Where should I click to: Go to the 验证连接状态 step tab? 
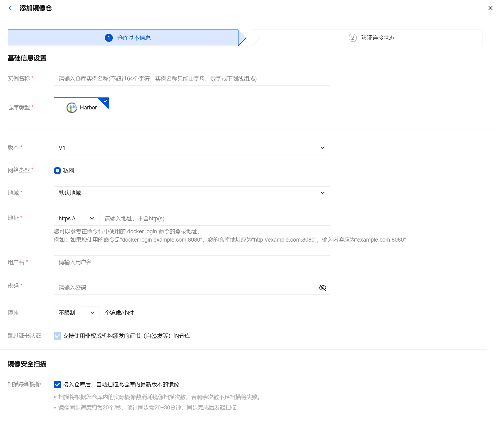click(378, 38)
